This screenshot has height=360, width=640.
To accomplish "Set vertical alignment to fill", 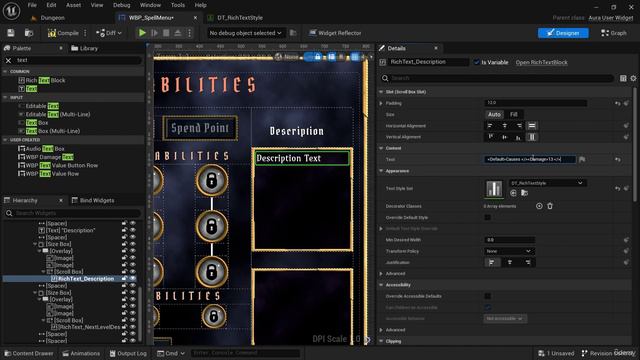I will point(532,137).
